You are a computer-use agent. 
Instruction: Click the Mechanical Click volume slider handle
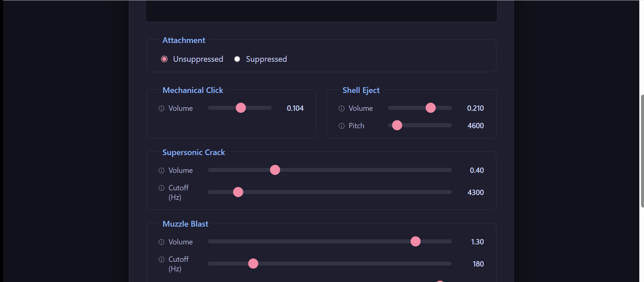click(241, 108)
